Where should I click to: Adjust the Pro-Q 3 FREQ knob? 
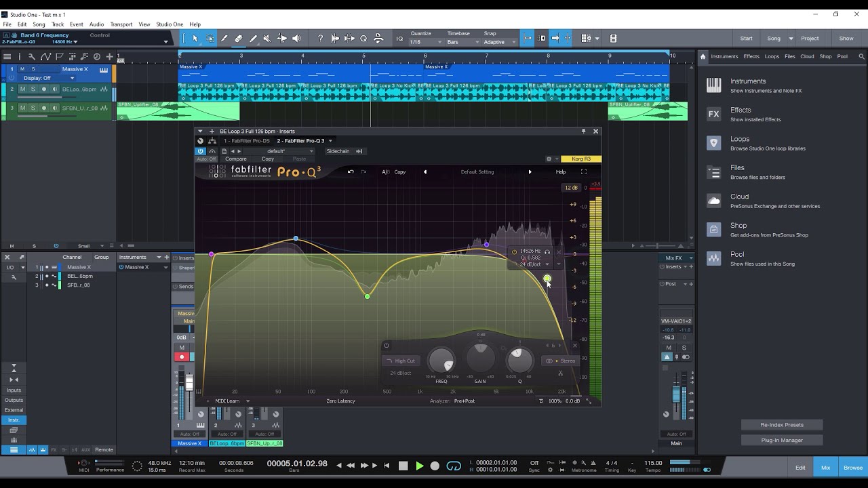pyautogui.click(x=441, y=361)
